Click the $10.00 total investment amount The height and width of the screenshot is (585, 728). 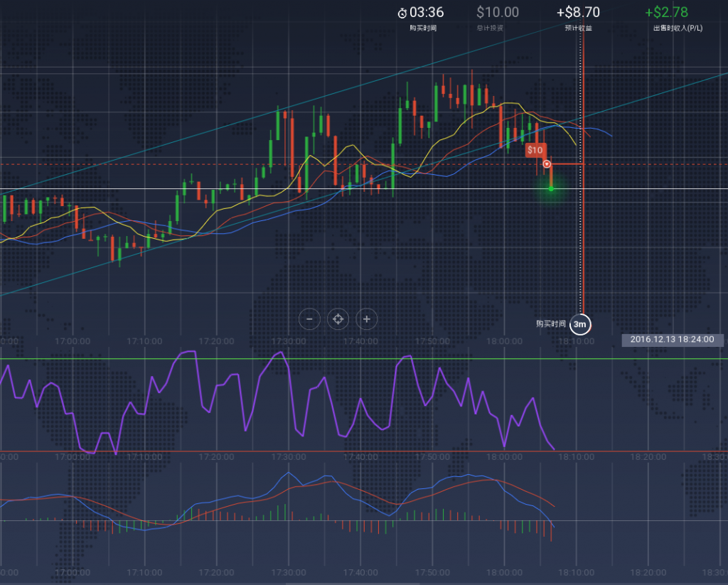(498, 12)
